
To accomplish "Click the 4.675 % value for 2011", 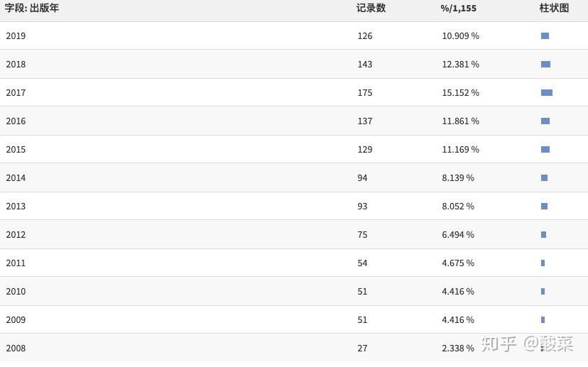I will click(458, 263).
